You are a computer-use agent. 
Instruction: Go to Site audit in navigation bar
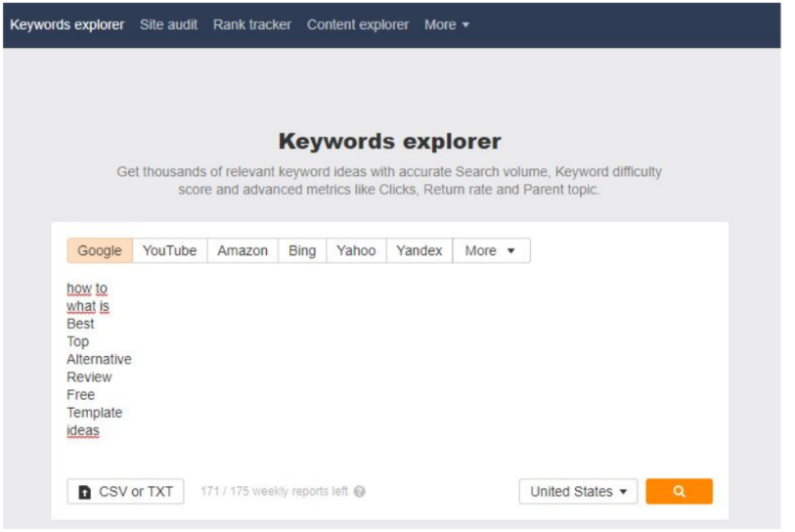click(168, 24)
